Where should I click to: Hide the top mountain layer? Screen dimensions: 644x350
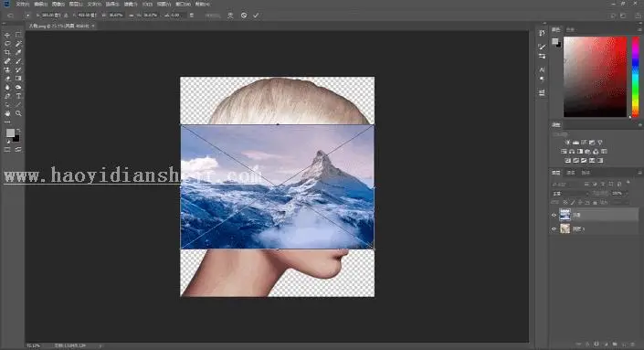554,215
